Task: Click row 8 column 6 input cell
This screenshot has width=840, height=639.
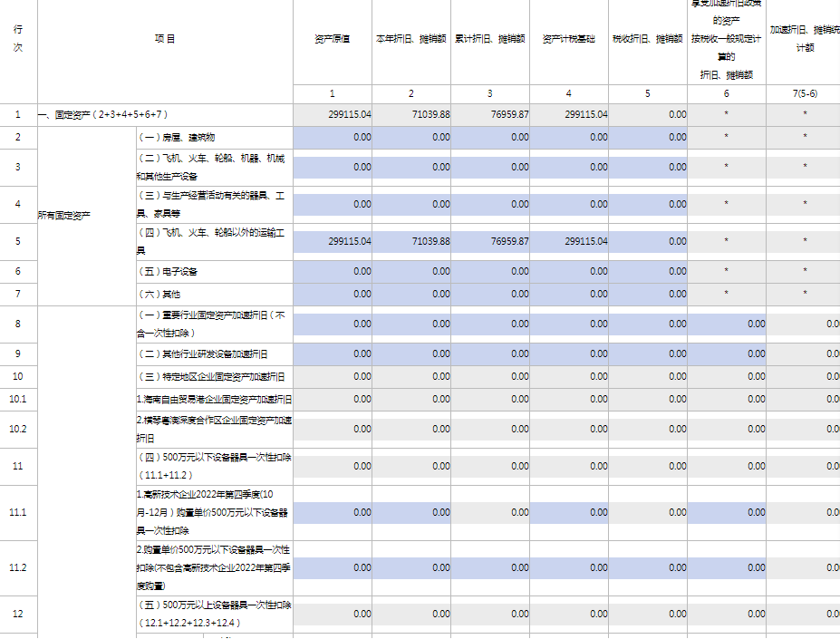Action: pyautogui.click(x=727, y=324)
